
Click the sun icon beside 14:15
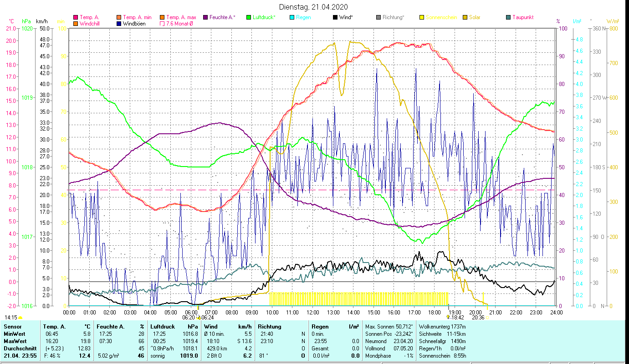point(20,318)
